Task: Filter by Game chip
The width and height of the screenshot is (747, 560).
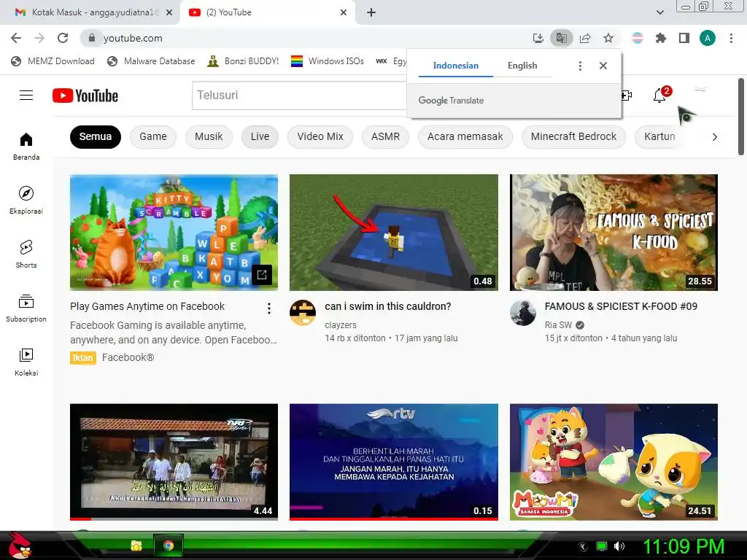Action: pos(153,136)
